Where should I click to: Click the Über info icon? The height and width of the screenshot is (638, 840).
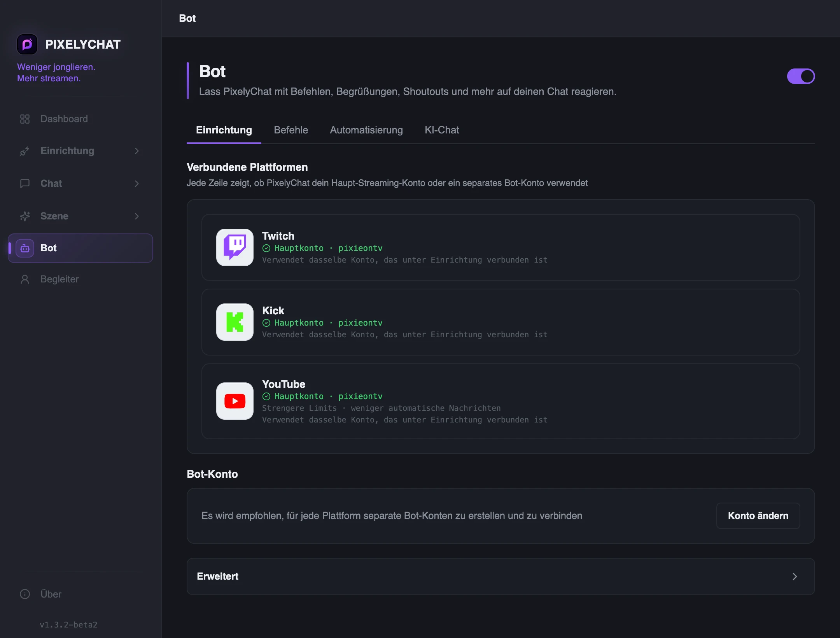point(25,594)
